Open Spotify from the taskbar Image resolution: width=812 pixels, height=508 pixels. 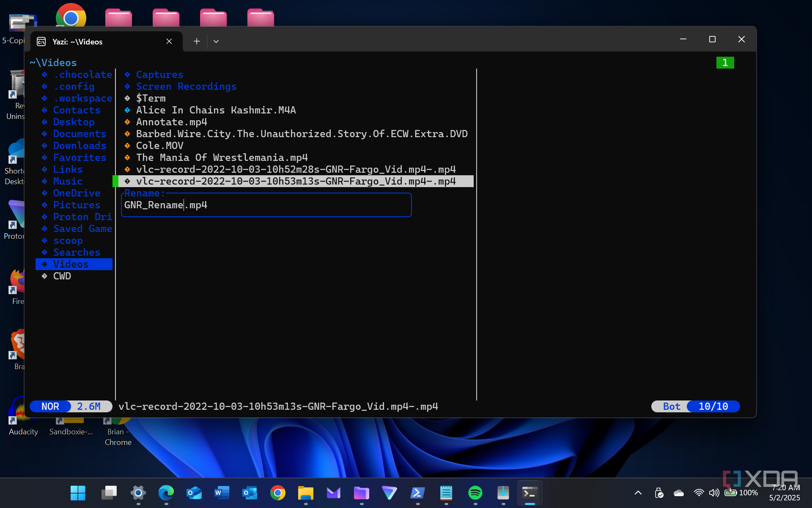(x=475, y=493)
